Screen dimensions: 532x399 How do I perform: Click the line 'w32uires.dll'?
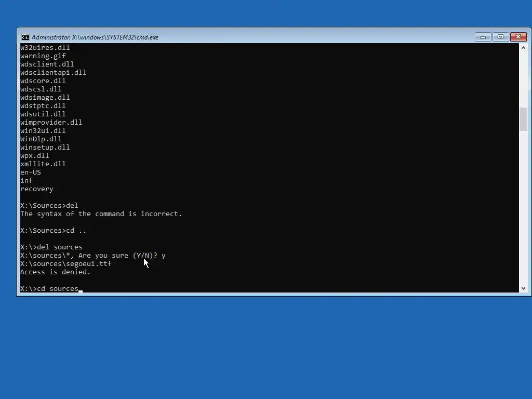pos(45,47)
